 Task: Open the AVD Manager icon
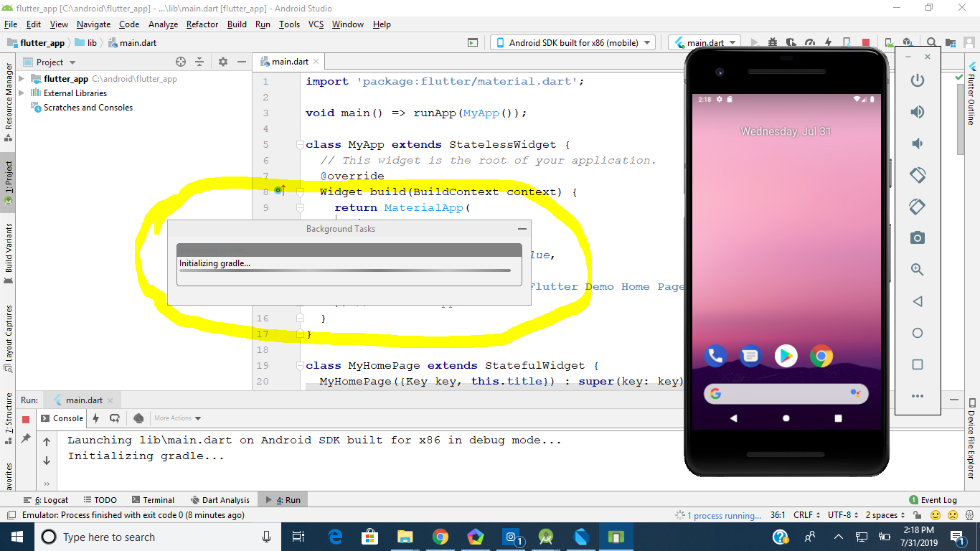click(x=889, y=42)
